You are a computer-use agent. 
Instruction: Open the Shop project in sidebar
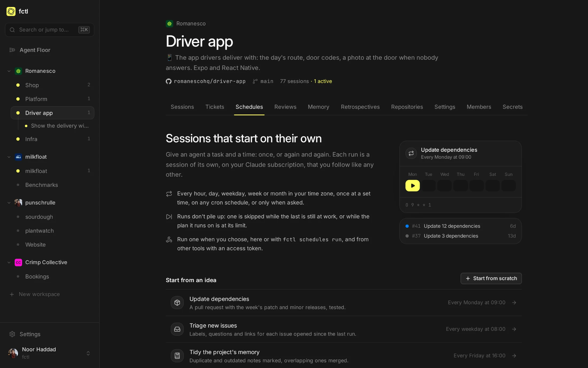tap(52, 85)
